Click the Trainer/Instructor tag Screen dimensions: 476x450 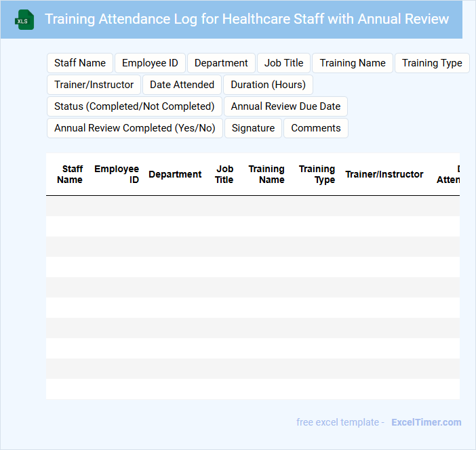pos(94,85)
